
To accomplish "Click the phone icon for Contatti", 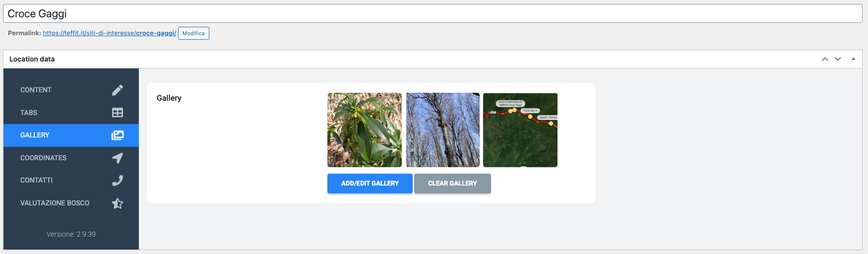I will pos(118,180).
